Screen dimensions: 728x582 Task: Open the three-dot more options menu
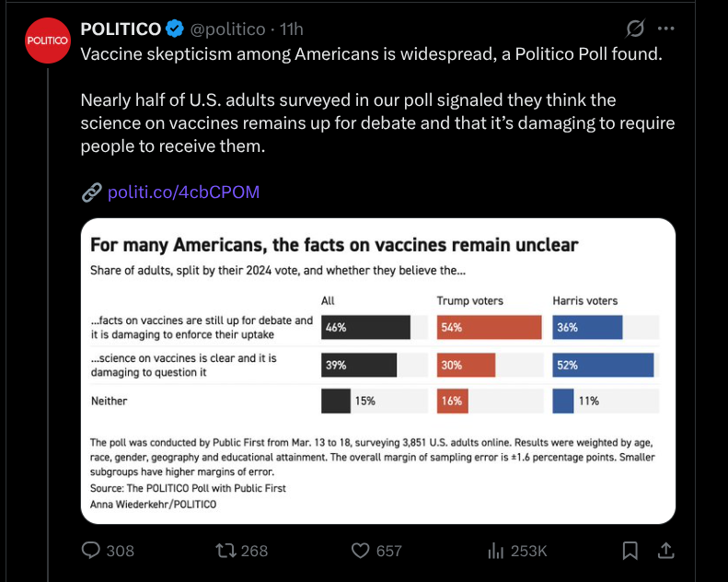pos(667,29)
